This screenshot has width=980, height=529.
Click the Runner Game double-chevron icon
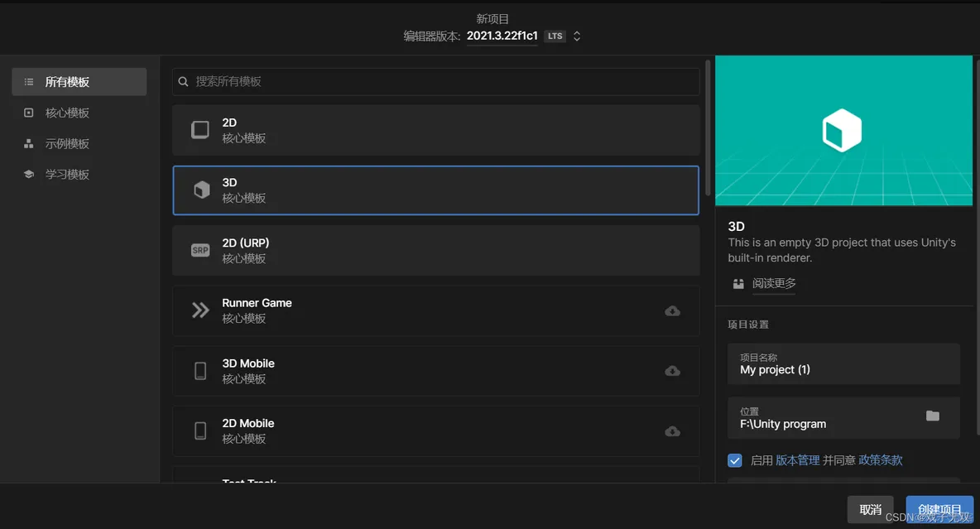coord(200,310)
